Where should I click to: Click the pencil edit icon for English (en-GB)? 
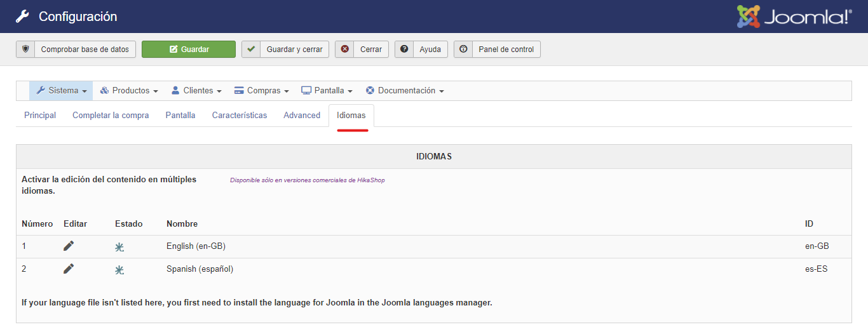[x=69, y=246]
